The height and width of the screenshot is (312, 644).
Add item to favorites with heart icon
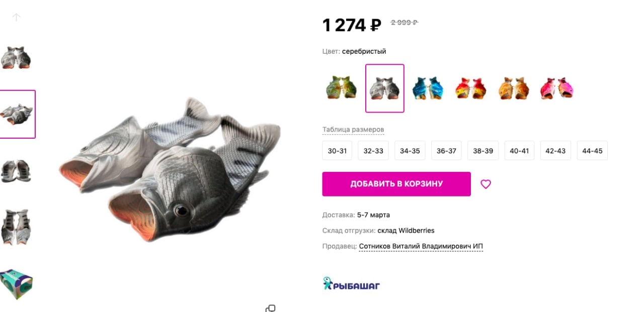point(486,184)
